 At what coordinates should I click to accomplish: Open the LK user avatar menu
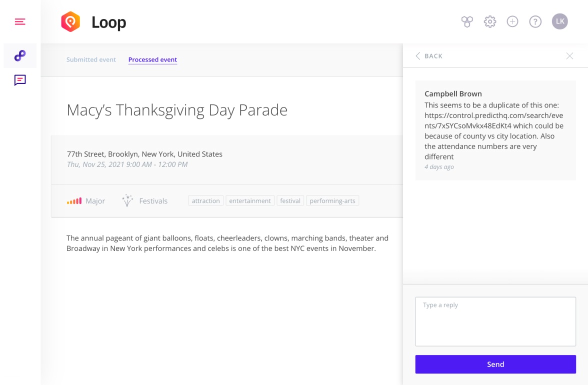[559, 21]
